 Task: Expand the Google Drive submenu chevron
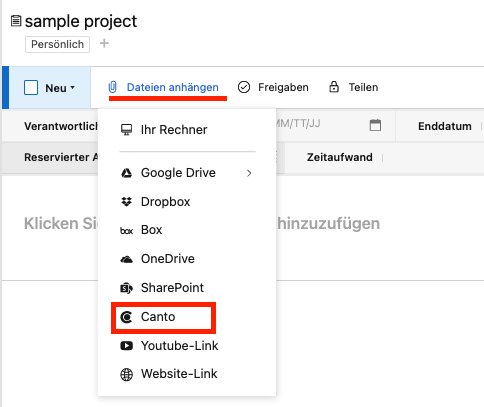coord(249,173)
